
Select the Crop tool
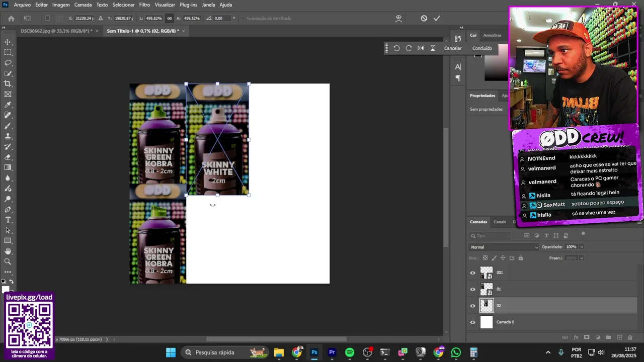[8, 83]
